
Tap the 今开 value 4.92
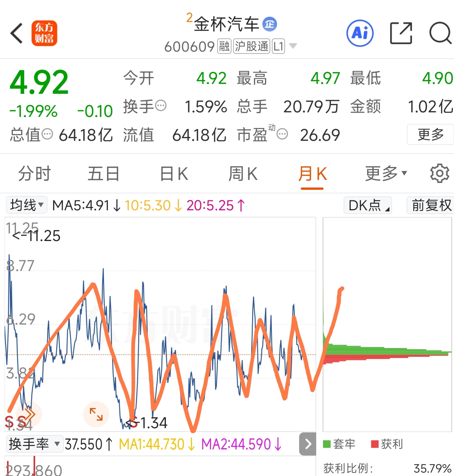point(211,78)
